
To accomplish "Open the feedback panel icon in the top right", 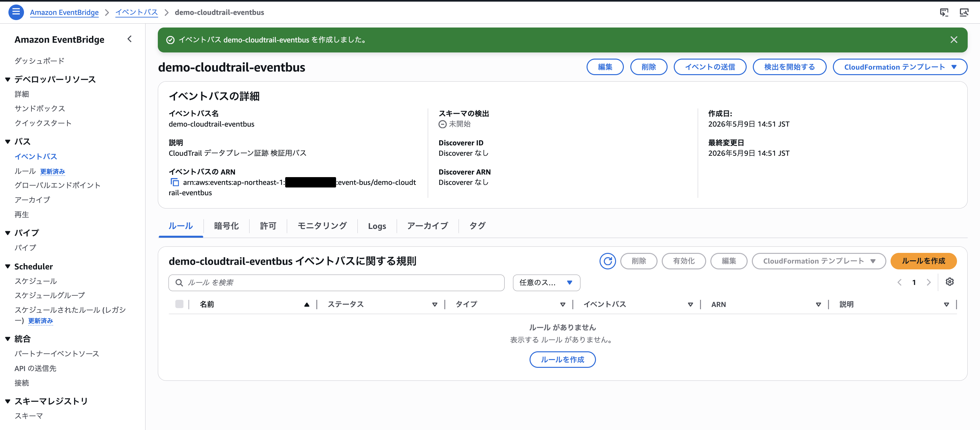I will click(944, 12).
